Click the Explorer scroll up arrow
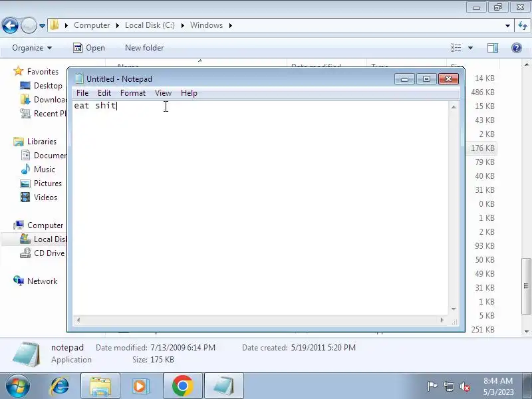 [527, 64]
